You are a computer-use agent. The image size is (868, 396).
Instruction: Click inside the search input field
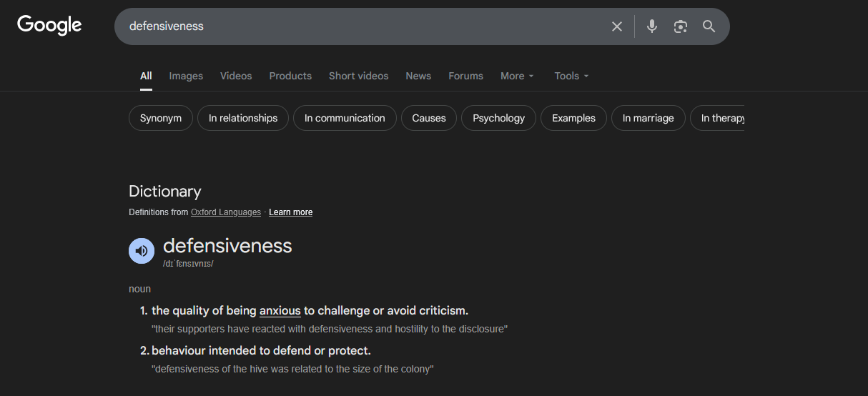(x=357, y=26)
